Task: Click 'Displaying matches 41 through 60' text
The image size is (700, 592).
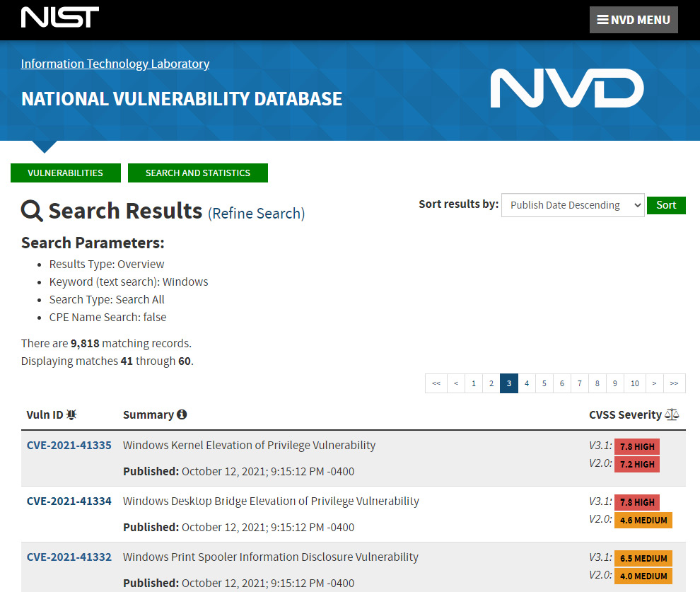Action: point(107,361)
